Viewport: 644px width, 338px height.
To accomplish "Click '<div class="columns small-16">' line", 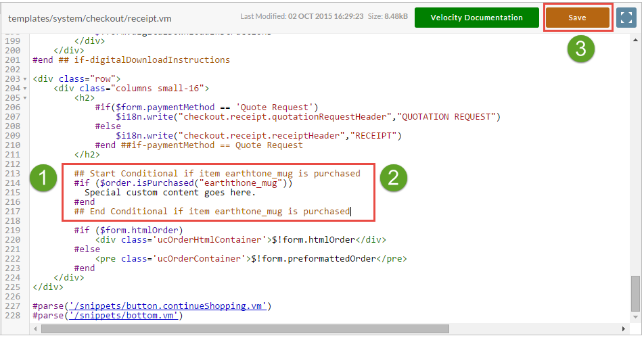I will click(x=131, y=88).
